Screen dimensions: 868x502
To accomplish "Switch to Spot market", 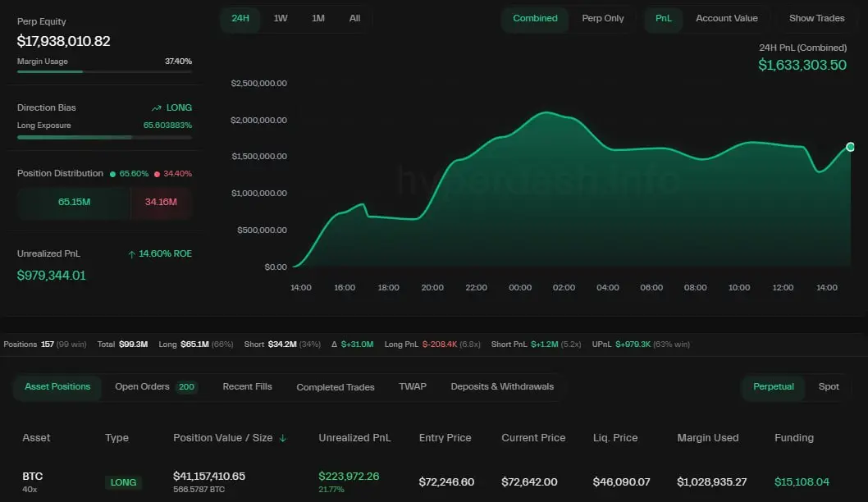I will pos(829,386).
